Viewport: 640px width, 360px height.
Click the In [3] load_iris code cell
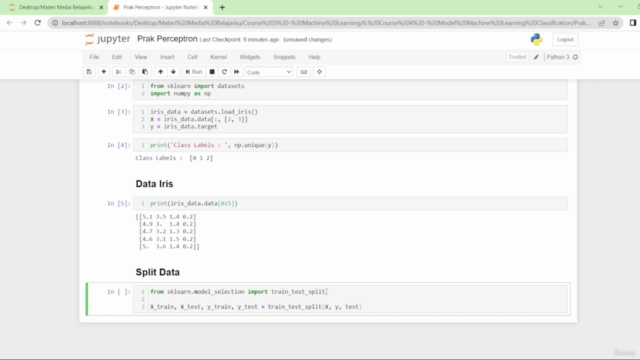(x=350, y=119)
